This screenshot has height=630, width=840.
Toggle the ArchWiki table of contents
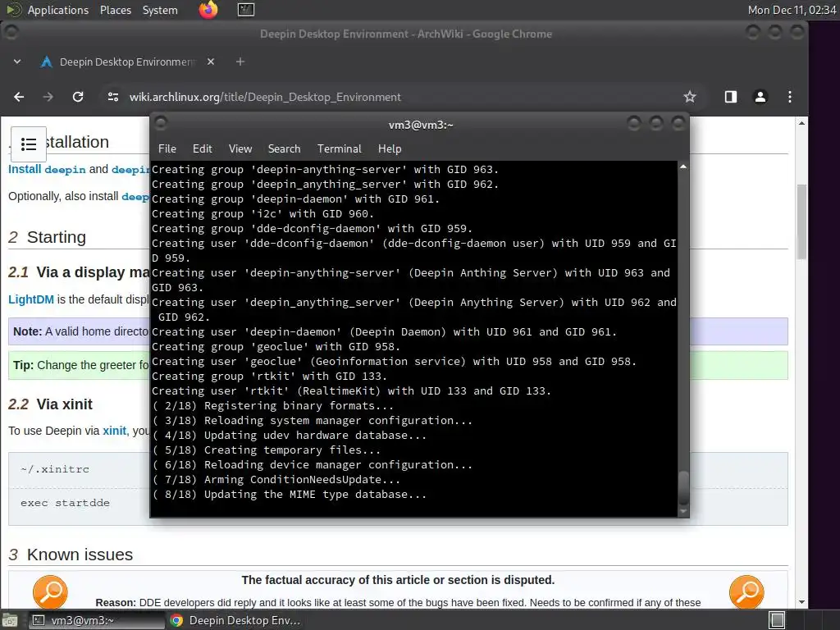[29, 144]
